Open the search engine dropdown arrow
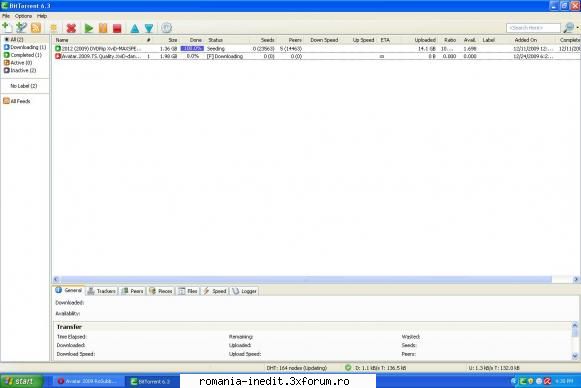581x388 pixels. coord(577,28)
